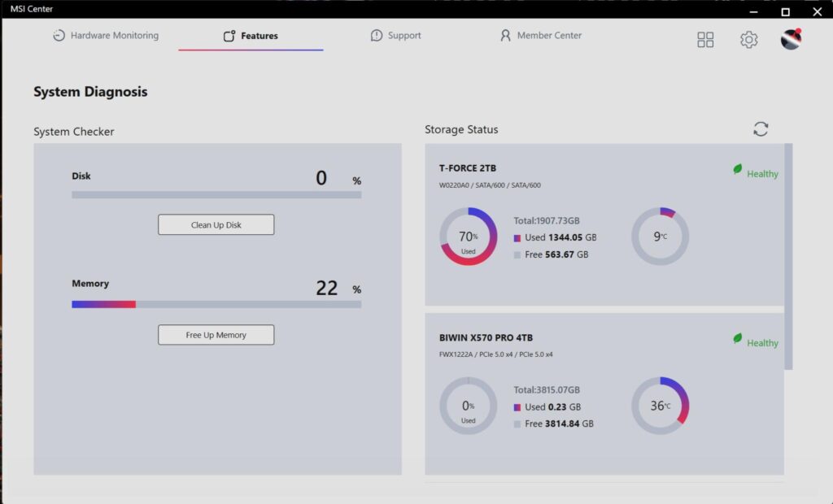Click the Free 563.67 GB value
This screenshot has width=833, height=504.
pos(556,254)
